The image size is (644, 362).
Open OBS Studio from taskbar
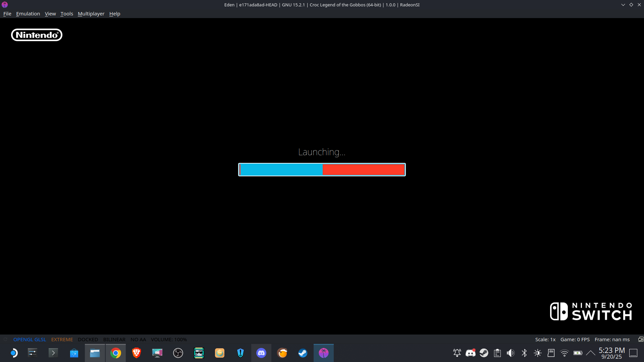[x=178, y=353]
